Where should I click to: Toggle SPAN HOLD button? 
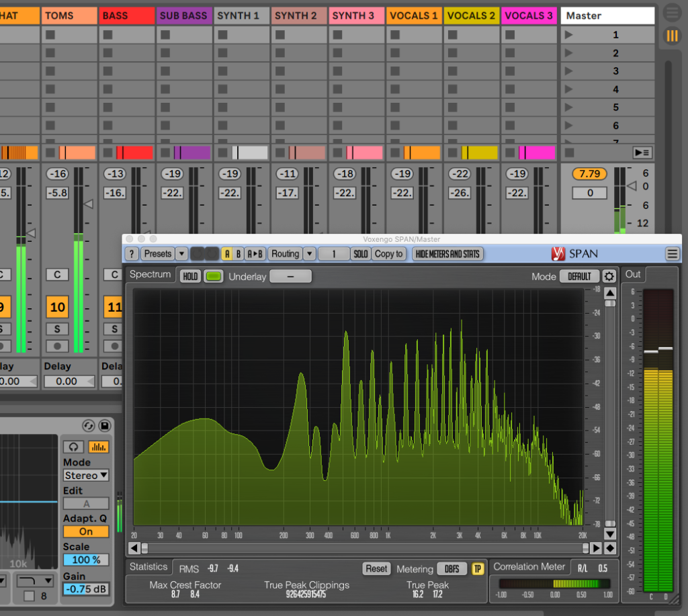pyautogui.click(x=190, y=276)
